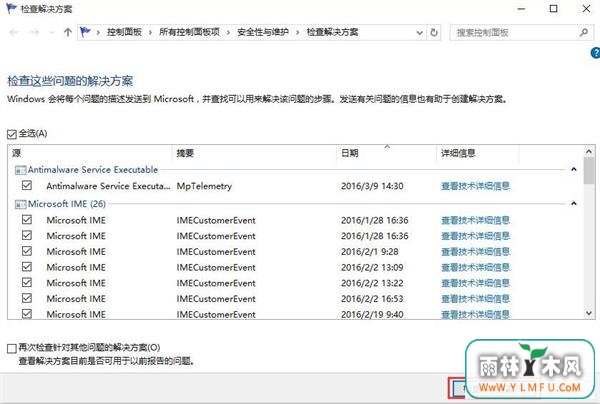Screen dimensions: 600x404
Task: Uncheck Microsoft IME row dated 2016/2/1 9:28
Action: (27, 251)
